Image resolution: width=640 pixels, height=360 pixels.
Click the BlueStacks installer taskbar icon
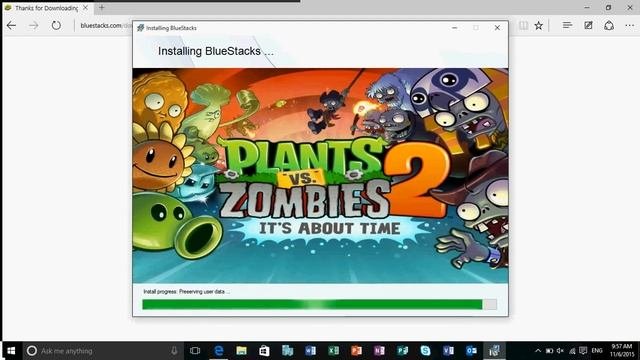(x=494, y=351)
